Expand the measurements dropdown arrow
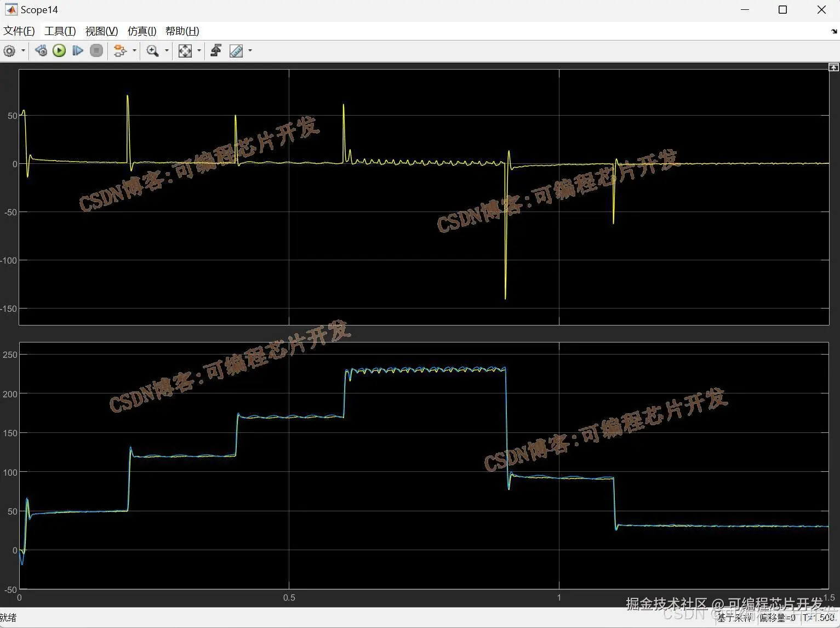The width and height of the screenshot is (840, 628). 250,51
